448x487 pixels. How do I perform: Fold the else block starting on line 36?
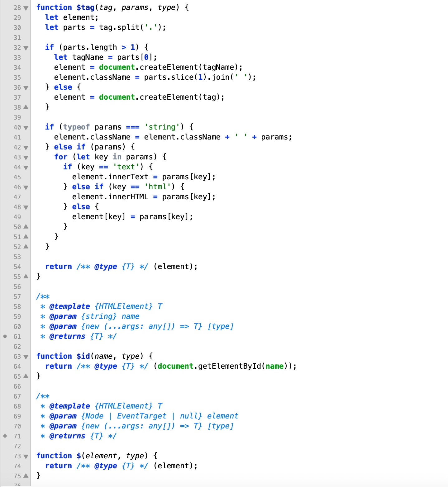click(x=26, y=88)
